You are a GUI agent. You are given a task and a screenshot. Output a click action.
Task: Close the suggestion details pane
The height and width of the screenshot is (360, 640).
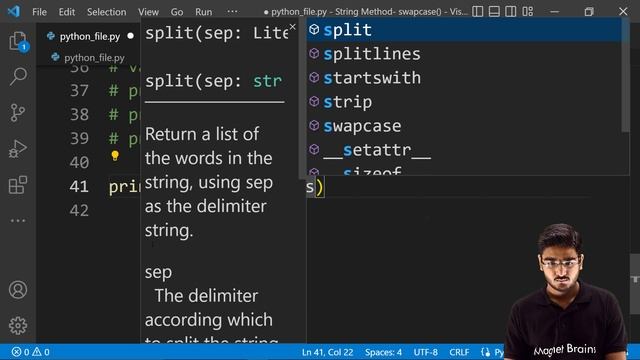click(x=292, y=27)
